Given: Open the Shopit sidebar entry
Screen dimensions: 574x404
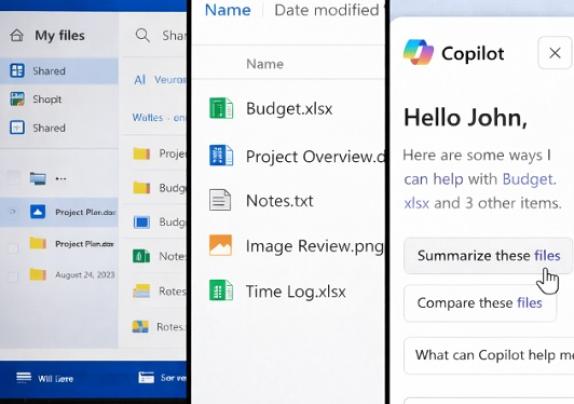Looking at the screenshot, I should click(47, 99).
